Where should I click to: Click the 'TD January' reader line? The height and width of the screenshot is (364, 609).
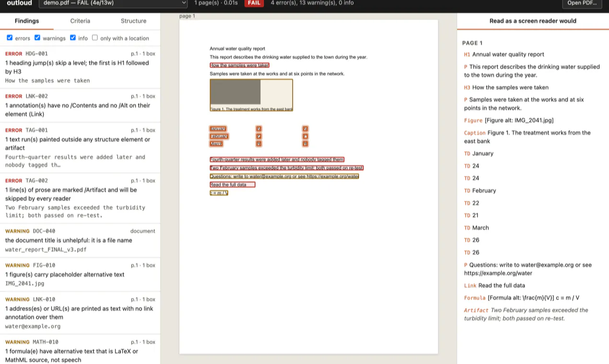pyautogui.click(x=479, y=153)
